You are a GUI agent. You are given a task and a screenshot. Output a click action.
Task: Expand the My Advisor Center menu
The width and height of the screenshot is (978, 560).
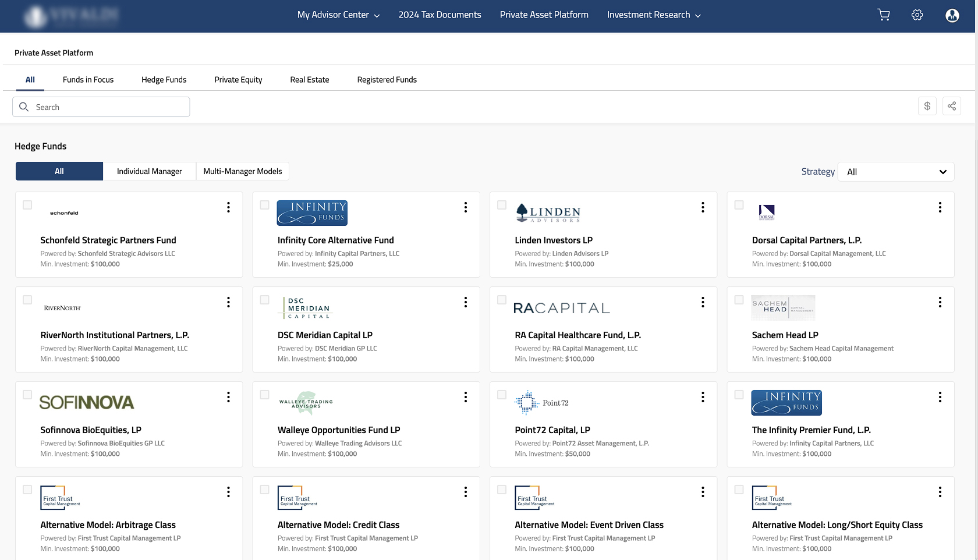pos(338,15)
